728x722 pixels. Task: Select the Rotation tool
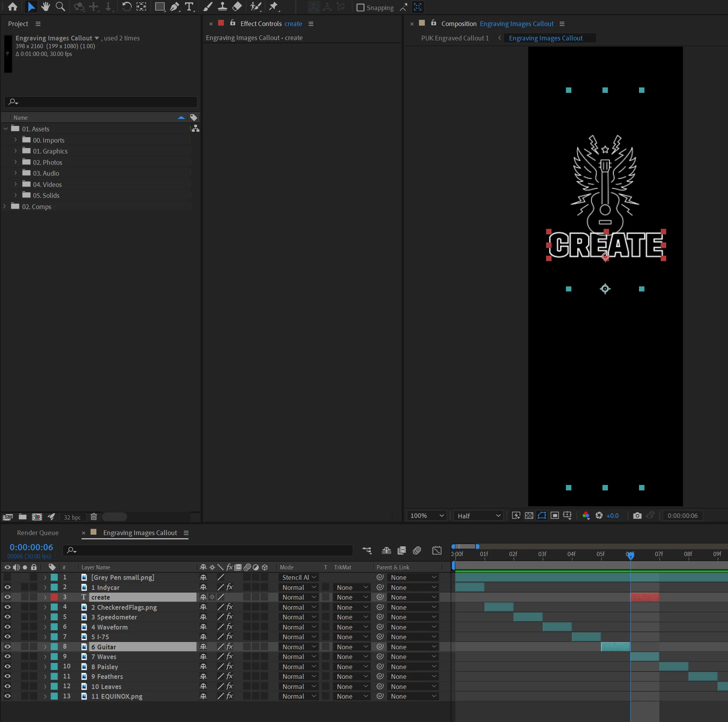pos(127,7)
